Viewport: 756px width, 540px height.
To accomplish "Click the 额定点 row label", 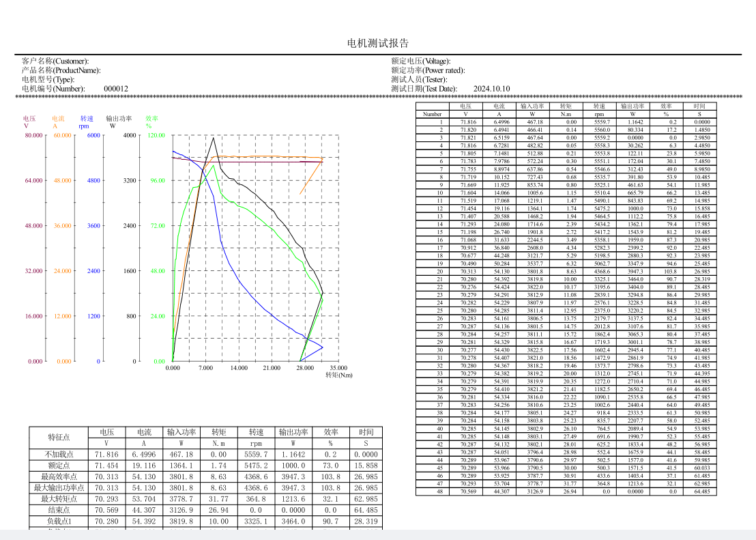I will (x=59, y=466).
